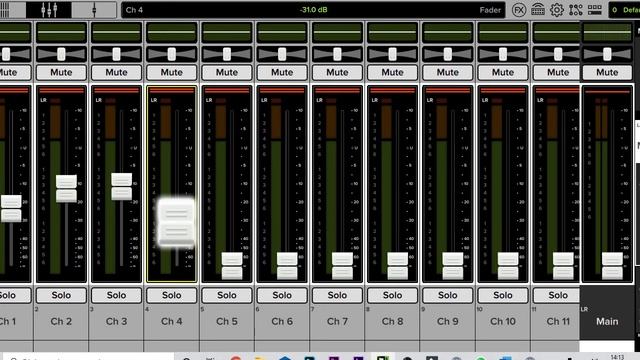This screenshot has width=640, height=360.
Task: Open the settings gear in the top bar
Action: 557,10
